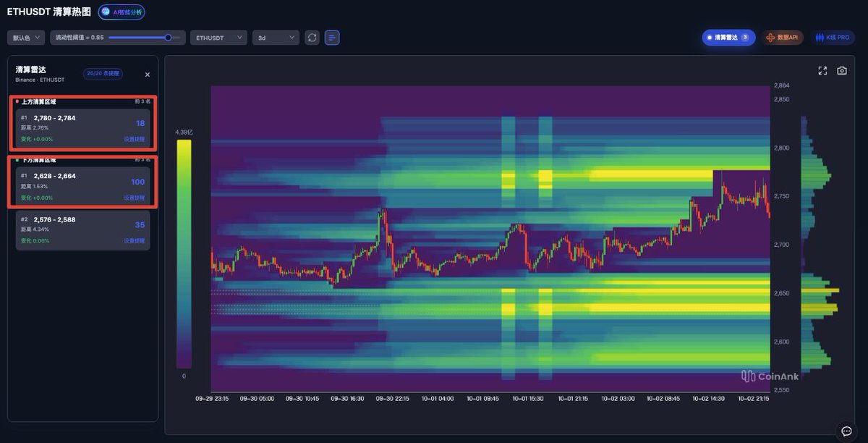Click the heatmap color scale legend bar
The width and height of the screenshot is (868, 443).
pos(184,253)
